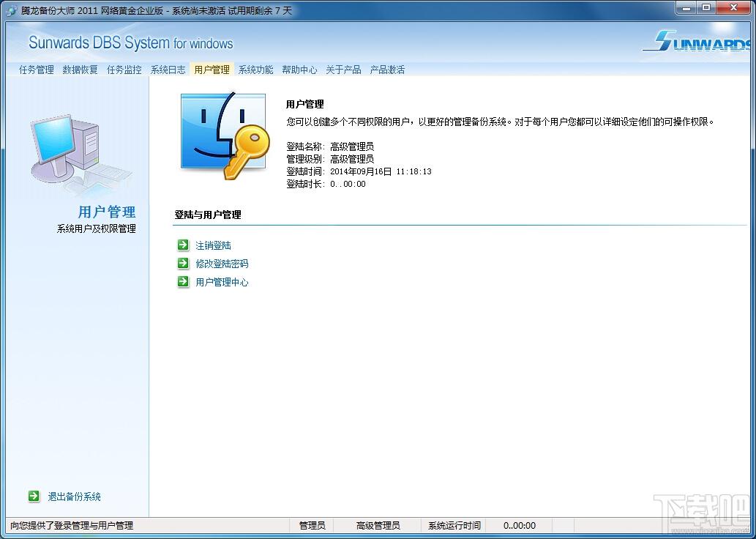Switch to the 数据恢复 tab

click(80, 70)
